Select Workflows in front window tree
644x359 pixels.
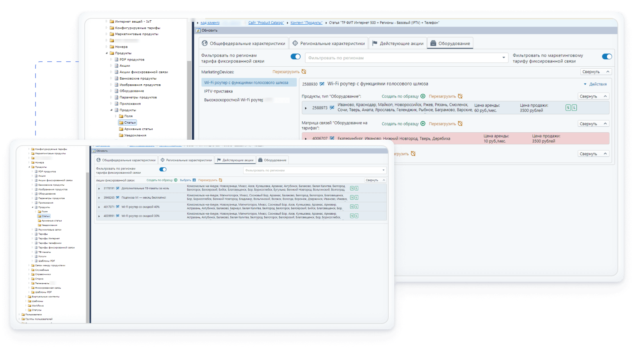[x=38, y=306]
